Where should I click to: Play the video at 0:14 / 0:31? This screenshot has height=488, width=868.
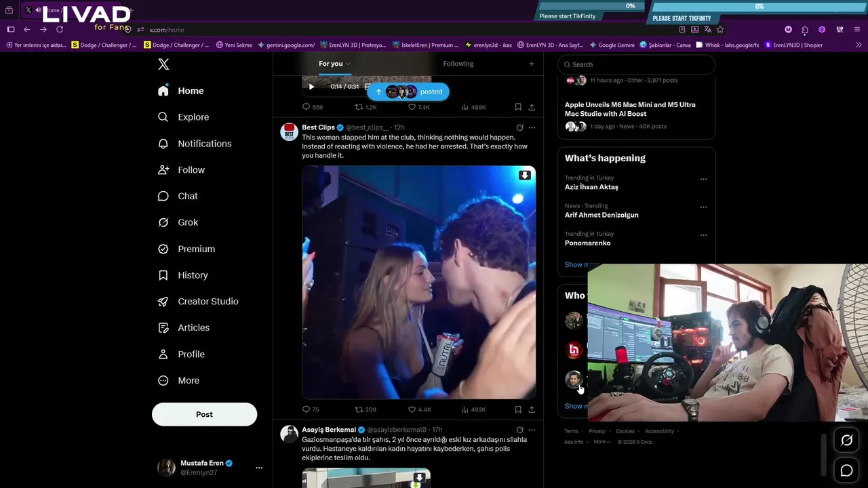click(x=311, y=87)
